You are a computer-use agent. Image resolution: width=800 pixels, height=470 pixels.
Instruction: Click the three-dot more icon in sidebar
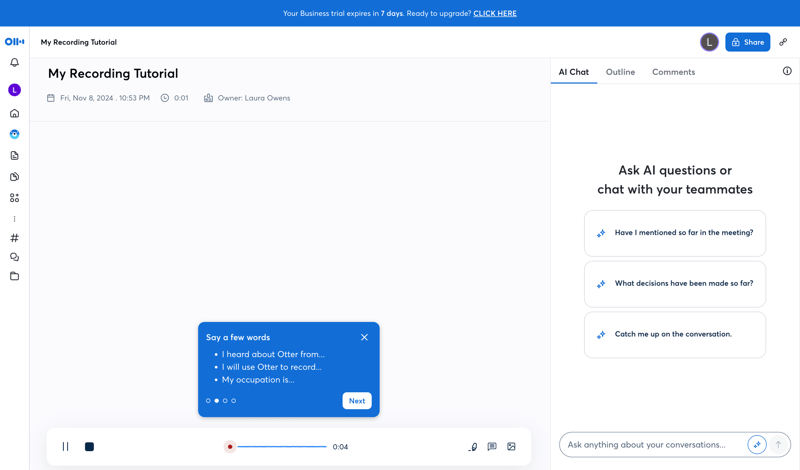tap(14, 219)
